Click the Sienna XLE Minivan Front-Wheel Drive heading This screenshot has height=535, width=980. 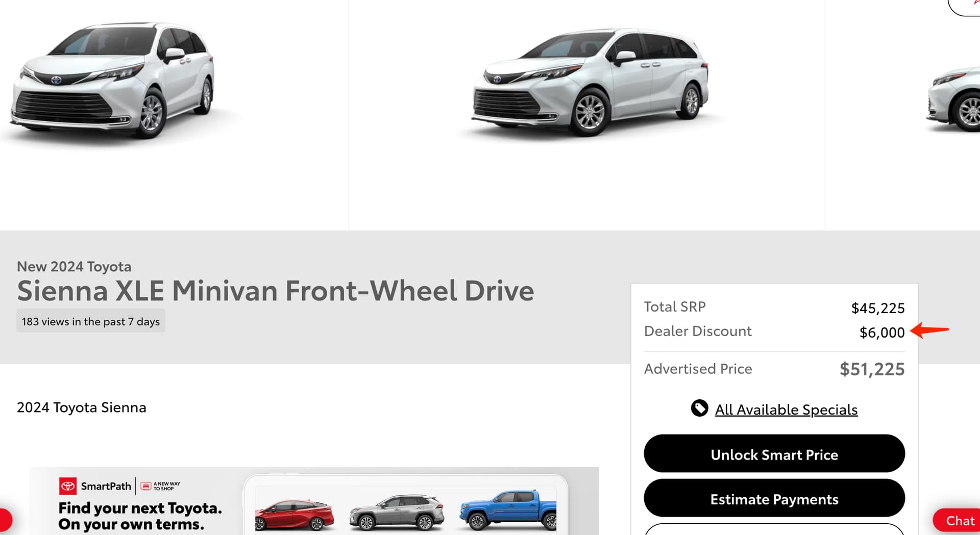(275, 291)
